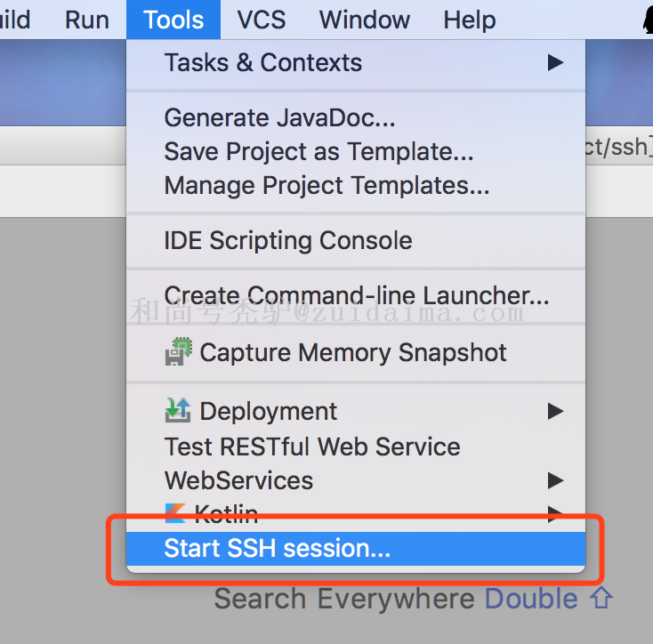
Task: Choose Generate JavaDoc... from the menu
Action: point(279,117)
